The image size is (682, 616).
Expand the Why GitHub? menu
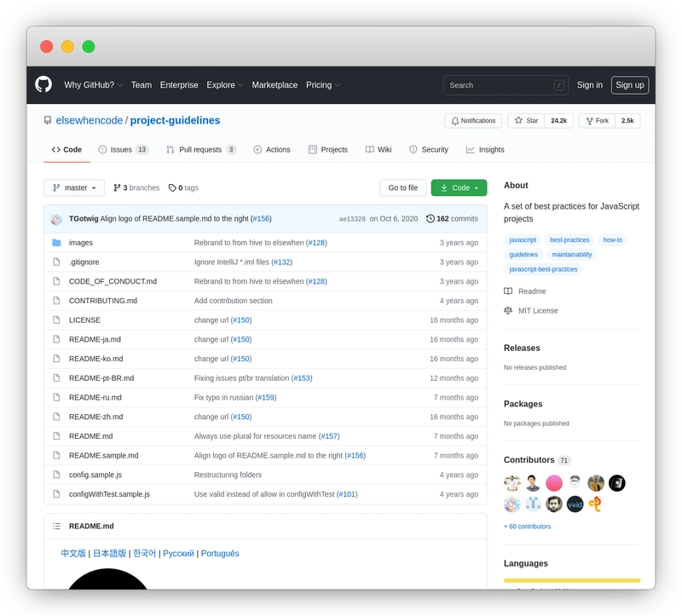93,84
